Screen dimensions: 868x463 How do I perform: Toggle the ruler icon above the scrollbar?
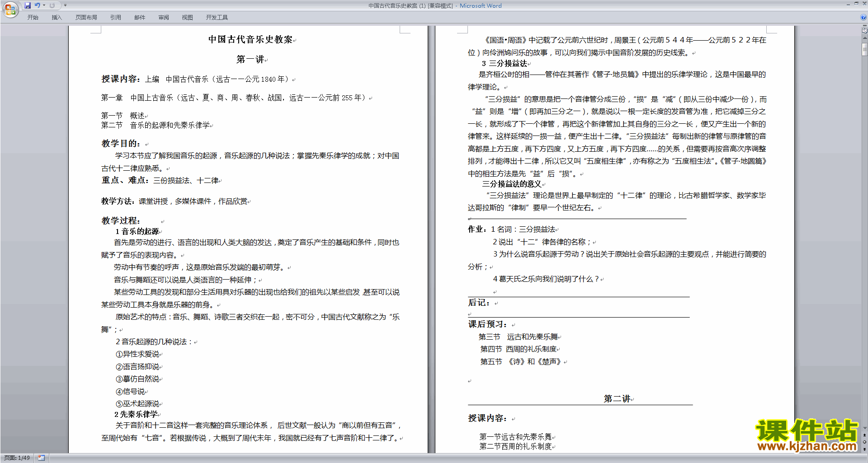(865, 31)
